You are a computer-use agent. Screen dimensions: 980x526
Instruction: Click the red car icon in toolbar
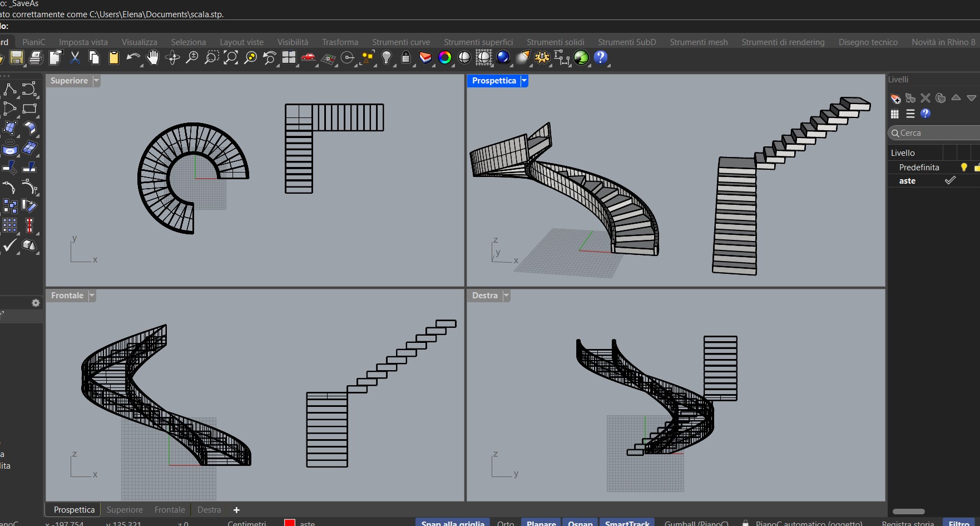[x=308, y=57]
